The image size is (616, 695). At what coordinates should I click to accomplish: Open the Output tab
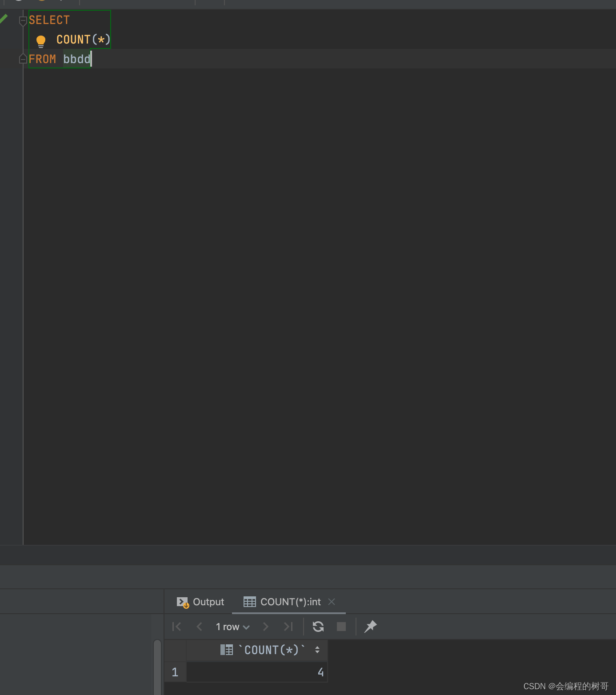tap(200, 602)
